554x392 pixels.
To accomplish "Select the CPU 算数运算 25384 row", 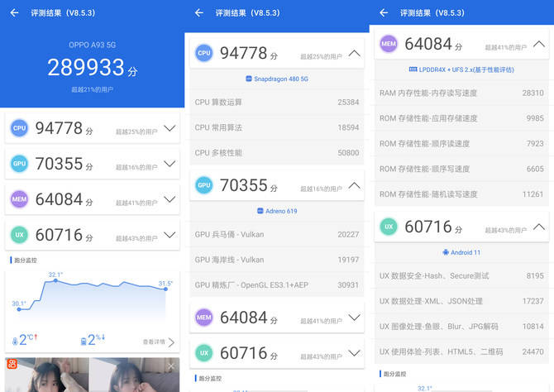I will [x=277, y=103].
